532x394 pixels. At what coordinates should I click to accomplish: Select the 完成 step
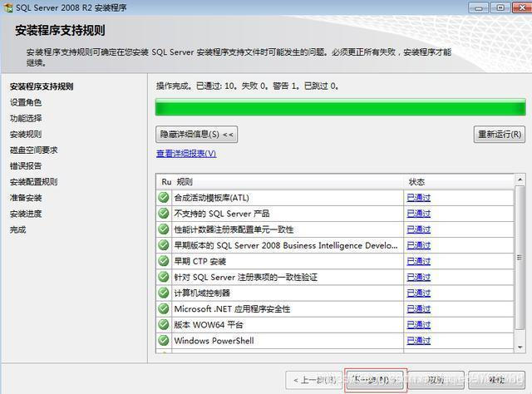point(17,229)
